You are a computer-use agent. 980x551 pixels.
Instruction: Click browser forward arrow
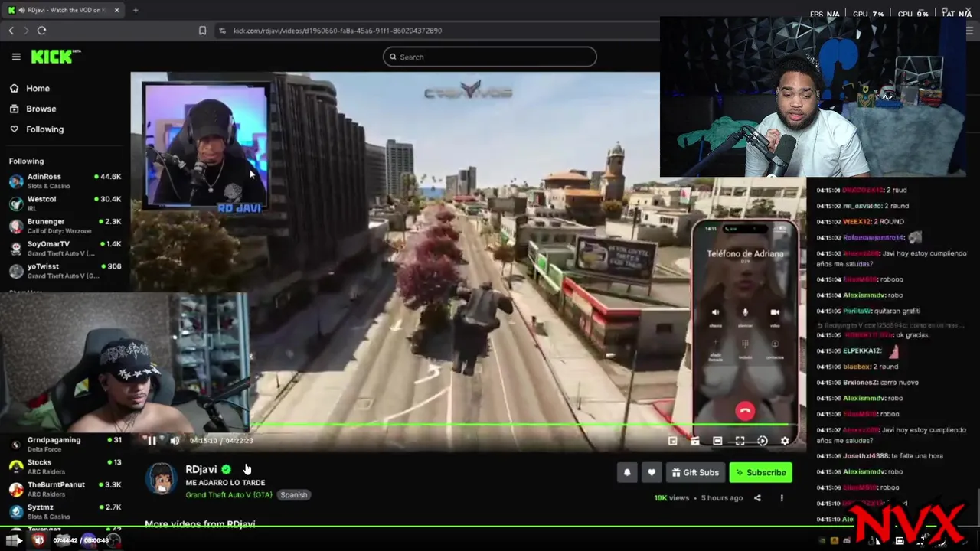25,31
